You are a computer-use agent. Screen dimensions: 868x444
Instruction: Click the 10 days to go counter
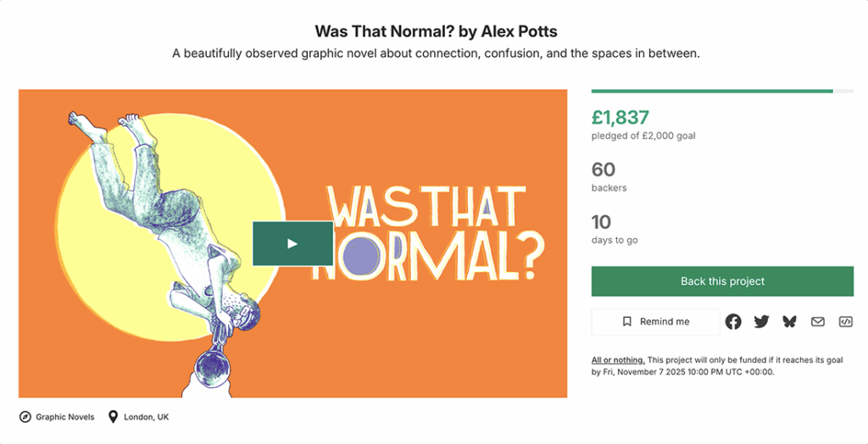(x=601, y=223)
